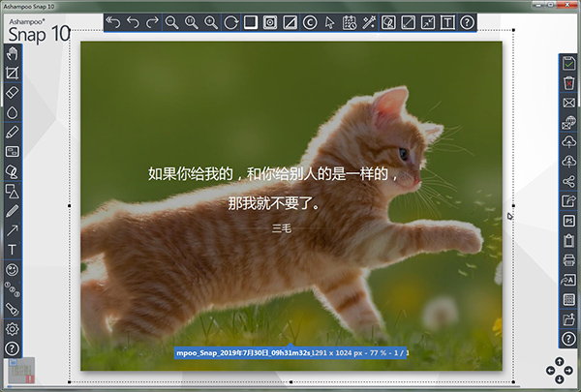Apply the shadow frame effect icon
The height and width of the screenshot is (392, 581).
point(270,22)
